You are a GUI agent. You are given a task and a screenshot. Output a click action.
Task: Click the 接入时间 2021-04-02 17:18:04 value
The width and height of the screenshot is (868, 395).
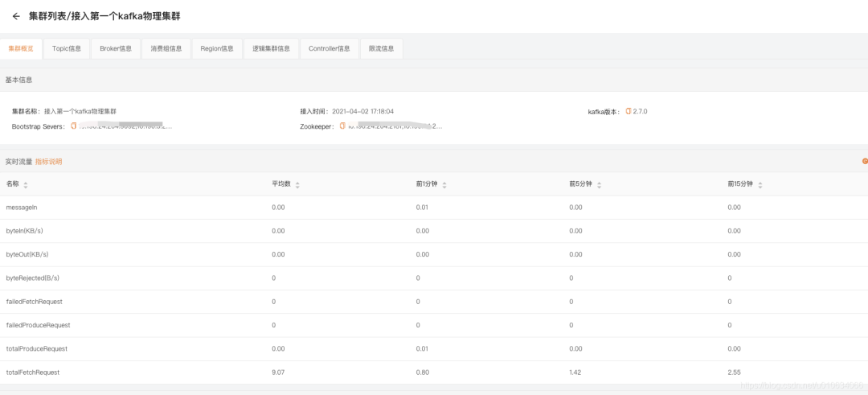362,111
